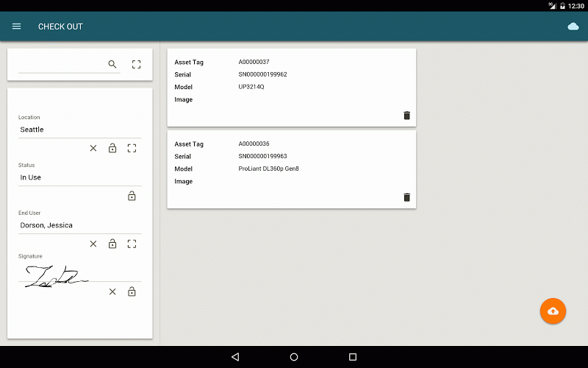
Task: Tap the signature pad area
Action: coord(80,275)
